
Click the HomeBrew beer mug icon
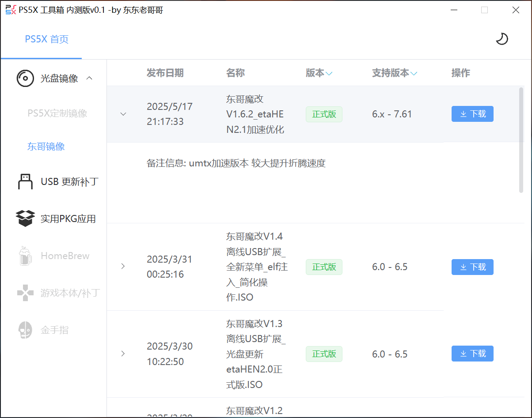pos(25,256)
